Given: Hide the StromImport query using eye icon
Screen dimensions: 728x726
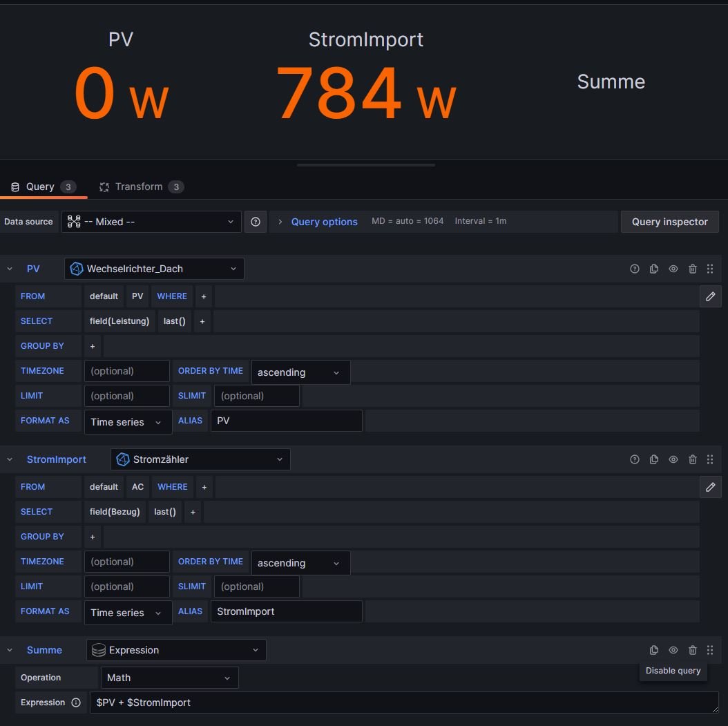Looking at the screenshot, I should [673, 459].
